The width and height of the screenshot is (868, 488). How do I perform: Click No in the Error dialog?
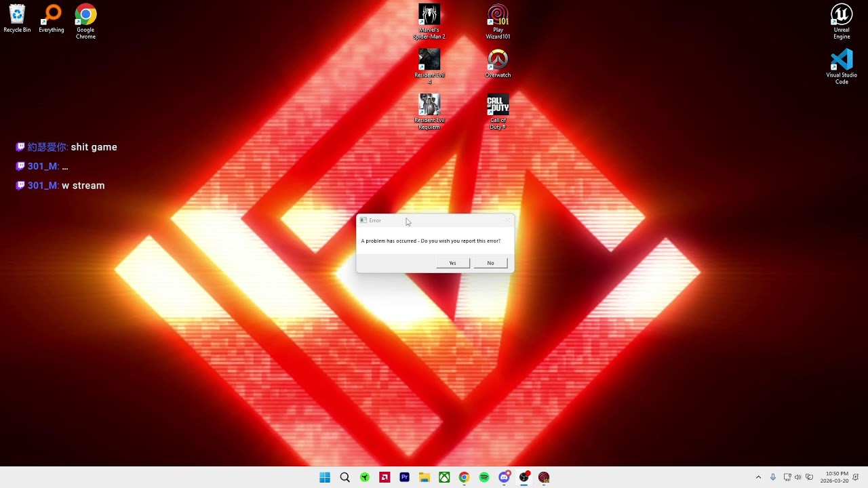(x=490, y=263)
